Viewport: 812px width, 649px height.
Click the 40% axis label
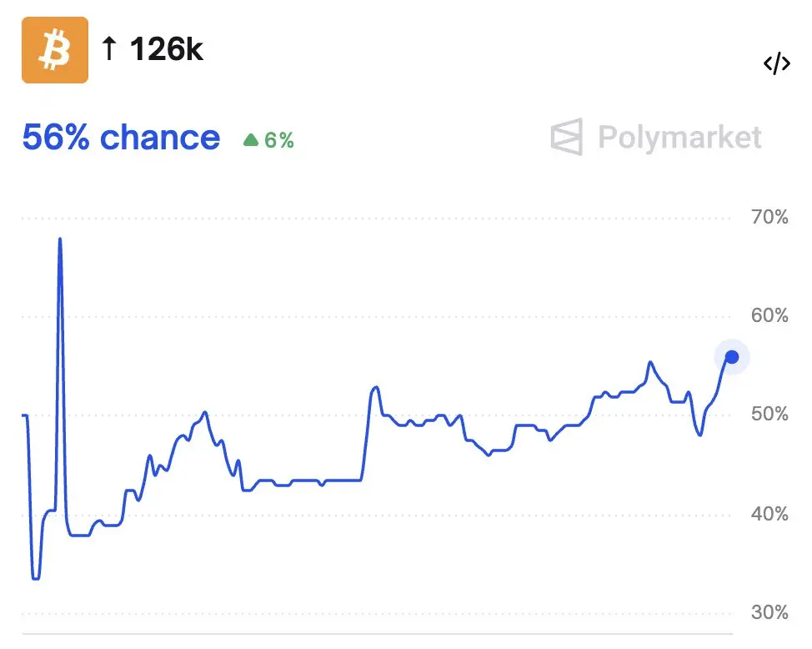[769, 514]
